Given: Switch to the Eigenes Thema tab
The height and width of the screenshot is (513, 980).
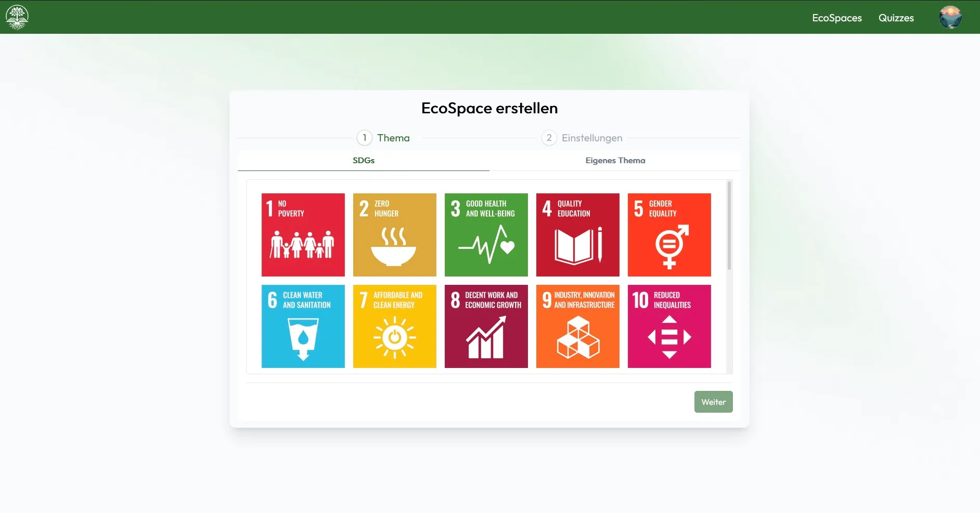Looking at the screenshot, I should pos(615,161).
